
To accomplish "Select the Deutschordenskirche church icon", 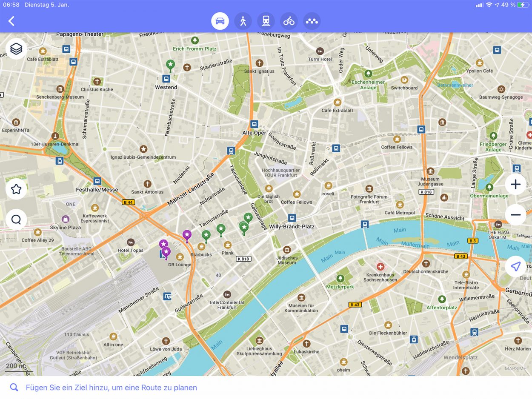I will coord(426,263).
